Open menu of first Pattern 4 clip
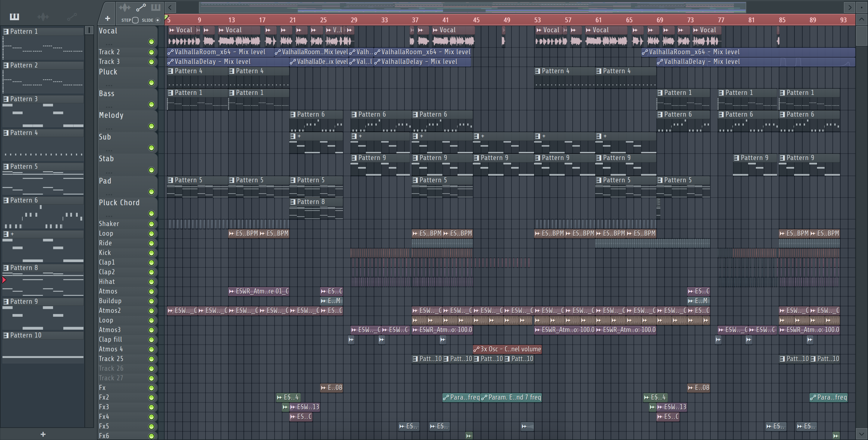Image resolution: width=868 pixels, height=440 pixels. coord(171,71)
